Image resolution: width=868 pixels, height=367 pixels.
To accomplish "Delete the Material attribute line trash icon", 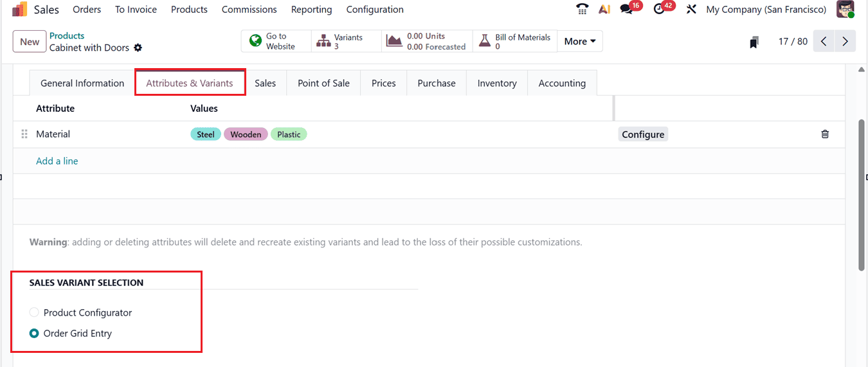I will pos(825,134).
